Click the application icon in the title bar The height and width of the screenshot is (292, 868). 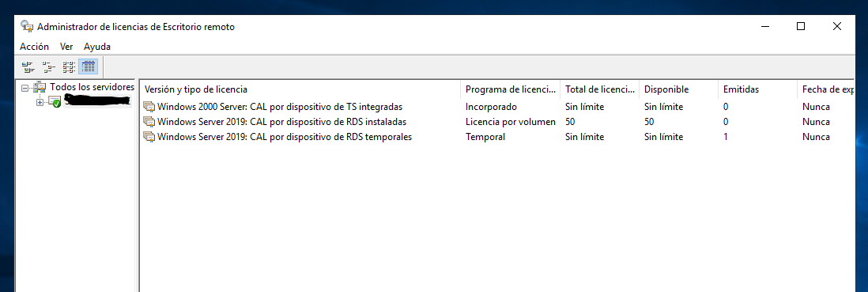click(27, 26)
